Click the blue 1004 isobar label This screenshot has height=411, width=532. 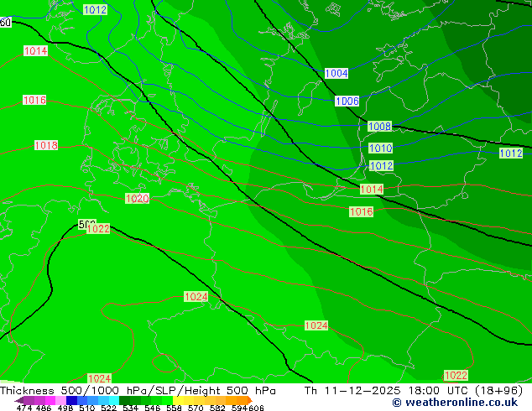click(336, 73)
